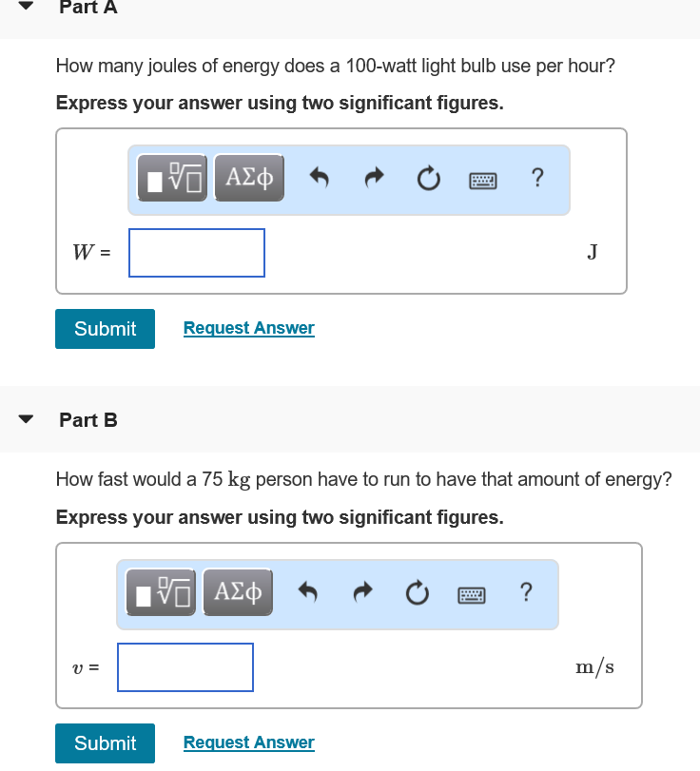Screen dimensions: 700x771
Task: Open the keyboard shortcuts icon in Part A
Action: 483,179
